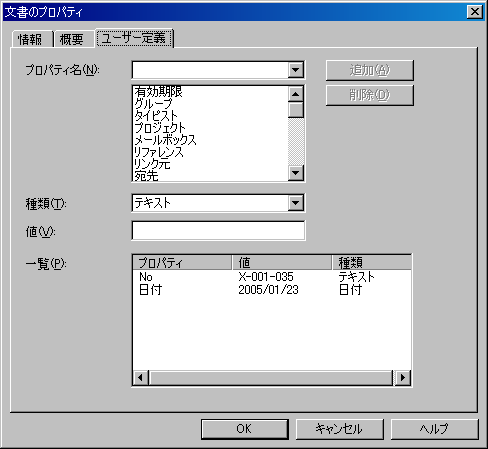Open the プロパティ名 dropdown arrow
Image resolution: width=488 pixels, height=449 pixels.
pyautogui.click(x=296, y=70)
